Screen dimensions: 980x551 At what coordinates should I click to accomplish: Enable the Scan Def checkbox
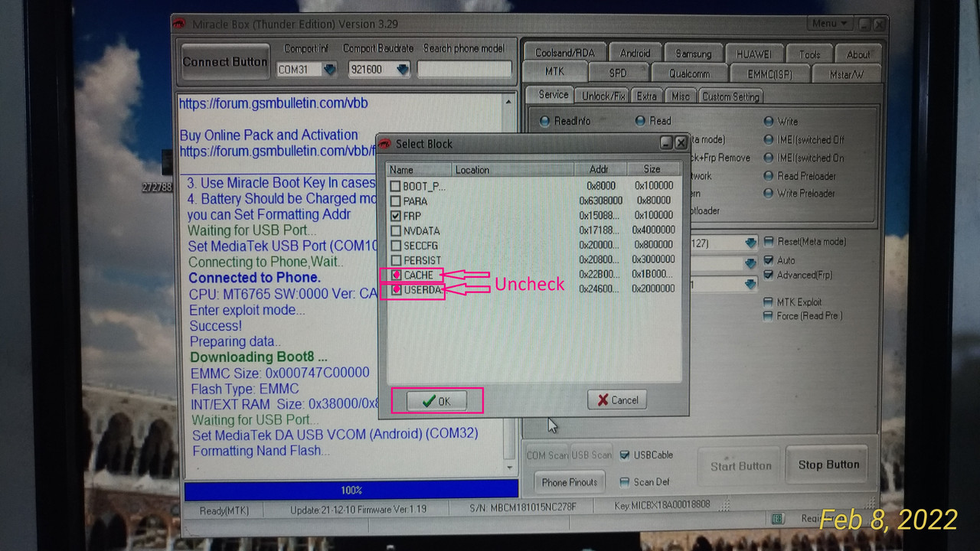(625, 482)
